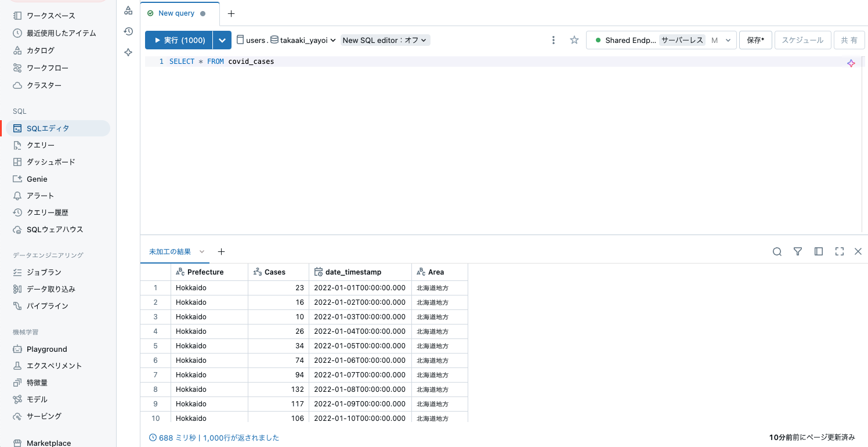Open the schema browser panel

pyautogui.click(x=128, y=10)
